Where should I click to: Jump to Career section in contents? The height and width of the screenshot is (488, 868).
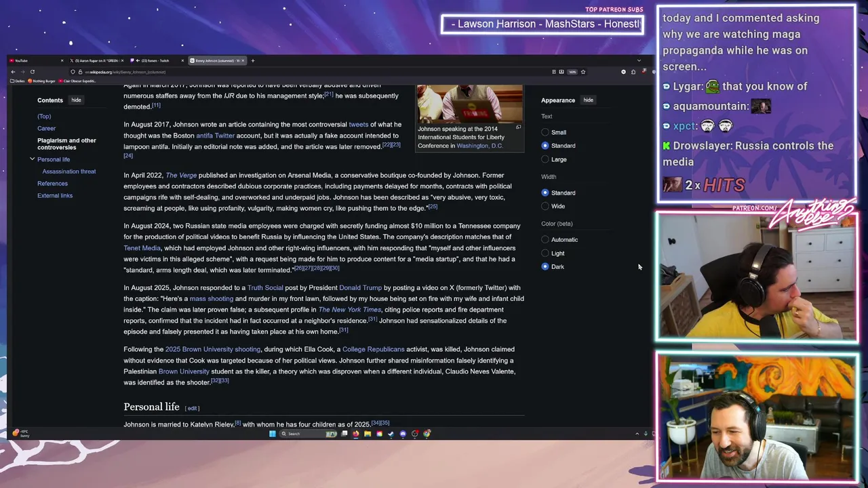pyautogui.click(x=46, y=128)
